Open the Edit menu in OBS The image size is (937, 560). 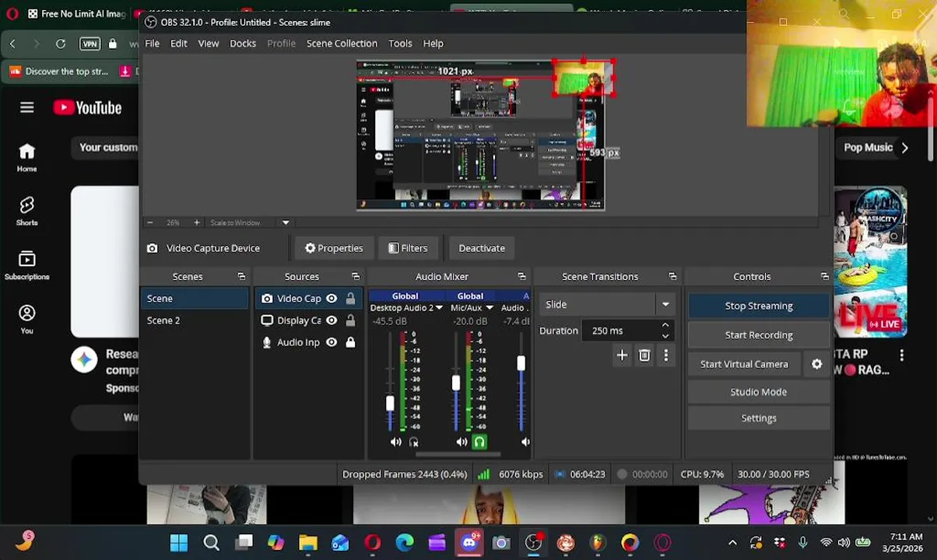[x=179, y=44]
